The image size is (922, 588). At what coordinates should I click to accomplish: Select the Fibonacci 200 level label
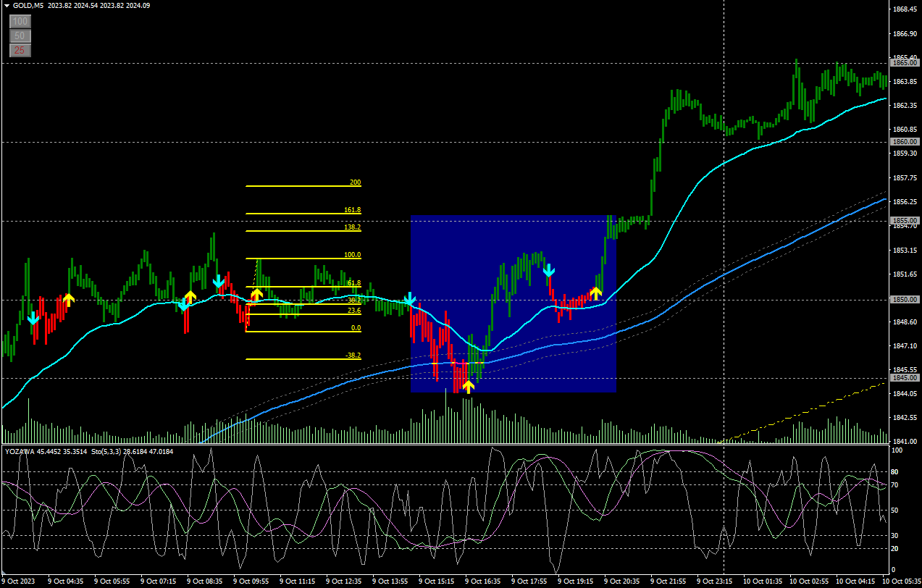(355, 182)
